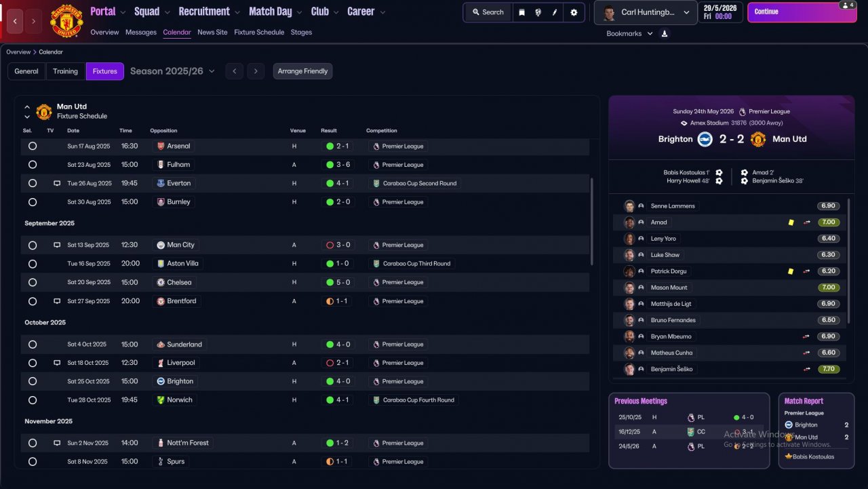This screenshot has width=868, height=489.
Task: Expand the Bookmarks dropdown
Action: coord(629,33)
